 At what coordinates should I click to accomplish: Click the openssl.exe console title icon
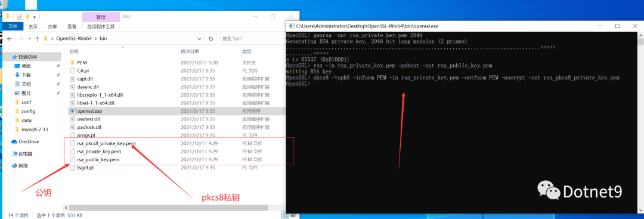pyautogui.click(x=292, y=26)
